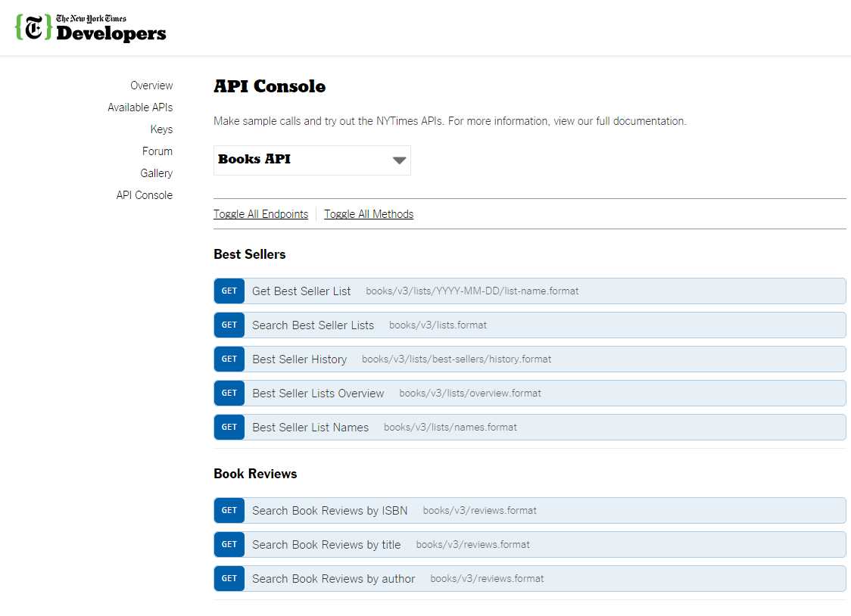The height and width of the screenshot is (616, 851).
Task: Click the GET badge on Get Best Seller List
Action: pyautogui.click(x=229, y=291)
